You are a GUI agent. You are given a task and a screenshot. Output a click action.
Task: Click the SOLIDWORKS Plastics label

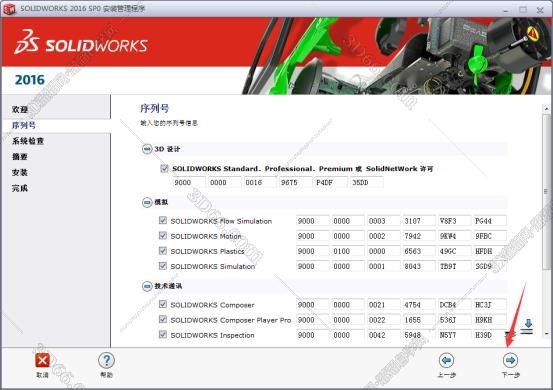pyautogui.click(x=207, y=251)
